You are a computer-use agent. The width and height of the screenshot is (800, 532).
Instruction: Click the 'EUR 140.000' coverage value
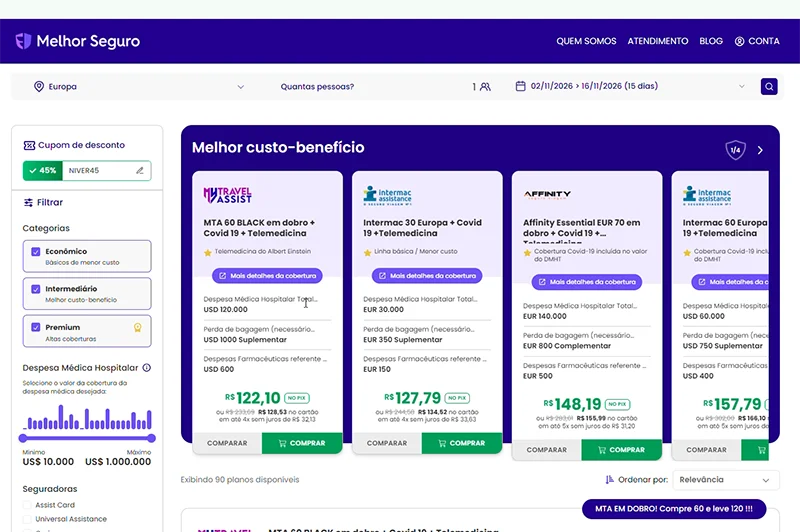[544, 316]
